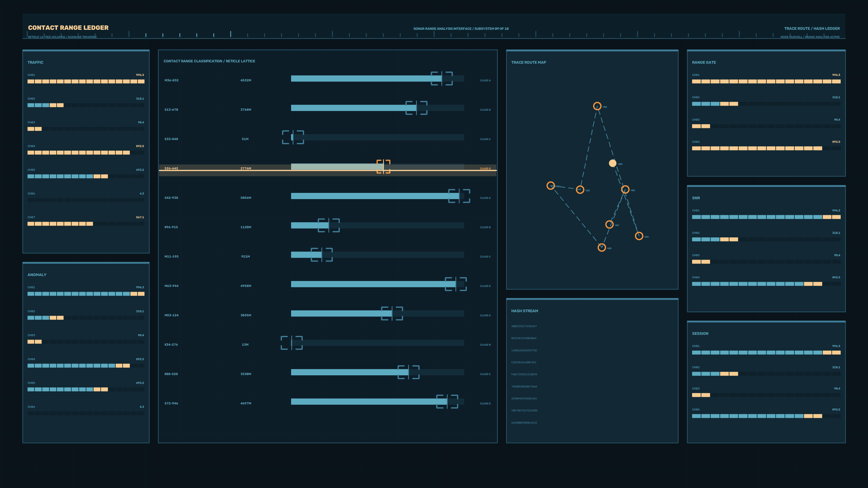Click the H07 node circle

(x=609, y=225)
